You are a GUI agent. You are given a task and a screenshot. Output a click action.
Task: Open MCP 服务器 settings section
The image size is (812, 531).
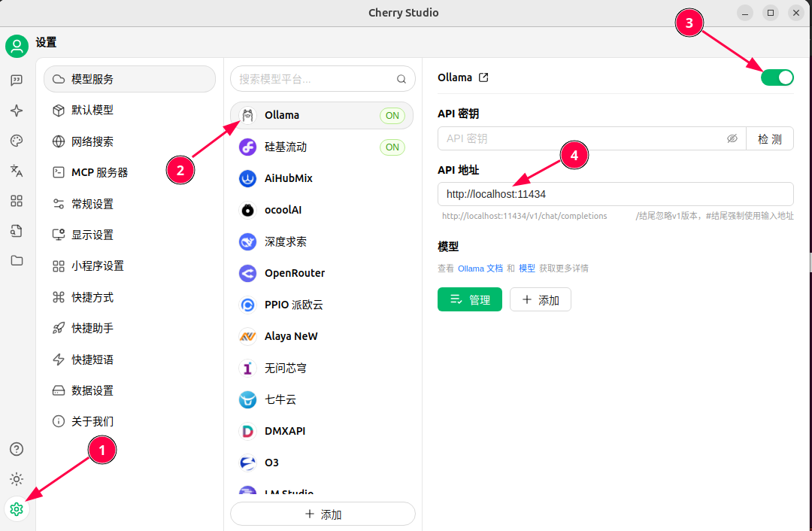click(129, 172)
